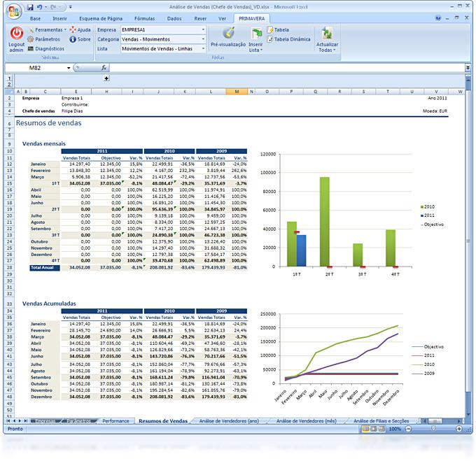Click the Pré-visualização preview icon
Viewport: 476px width, 461px height.
pyautogui.click(x=229, y=33)
